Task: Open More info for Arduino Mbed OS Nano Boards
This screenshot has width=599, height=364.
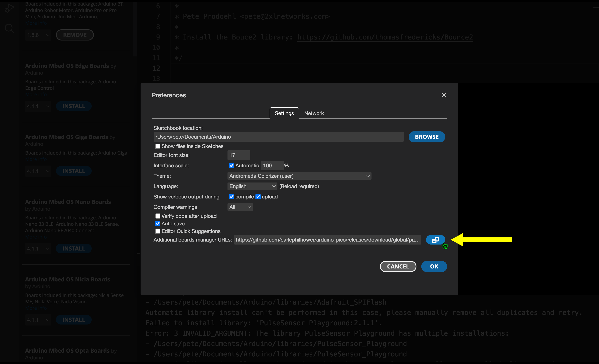Action: click(36, 237)
